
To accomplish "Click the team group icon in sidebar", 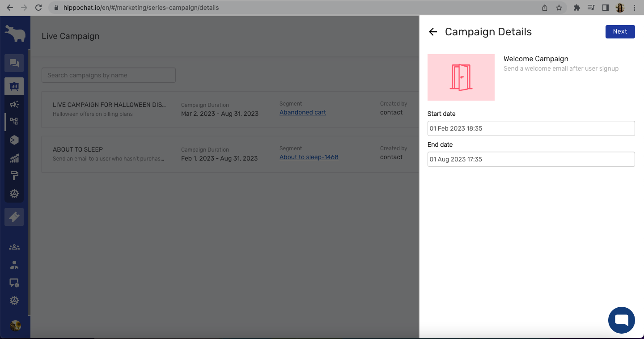I will [x=14, y=247].
